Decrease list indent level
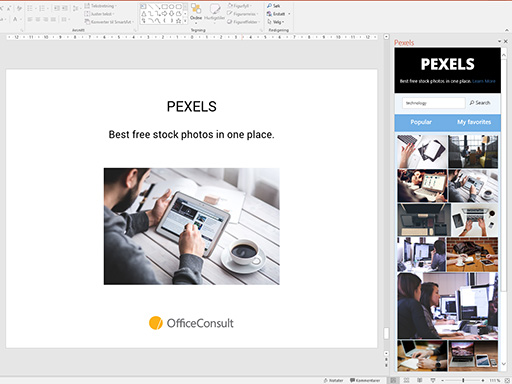 (57, 8)
